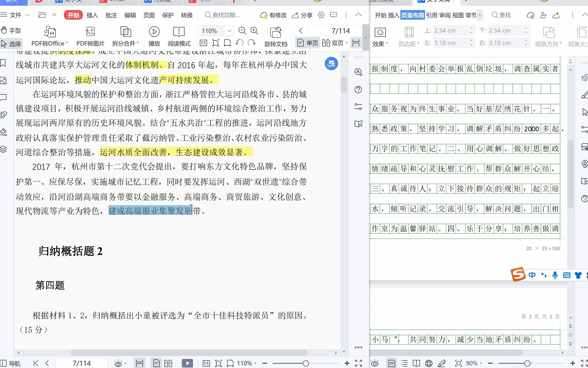Click 分享 share button

[x=302, y=15]
